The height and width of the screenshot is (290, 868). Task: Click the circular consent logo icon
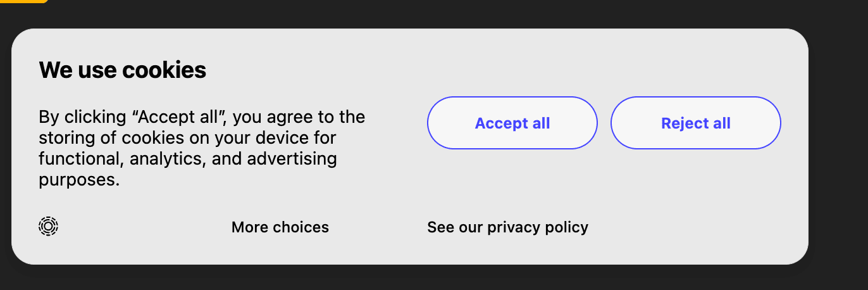[48, 226]
